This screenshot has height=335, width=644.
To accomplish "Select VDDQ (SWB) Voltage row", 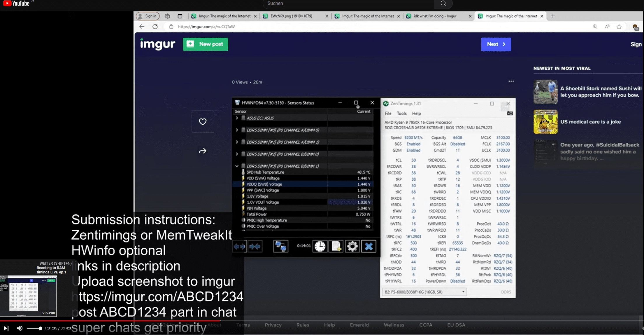I will (x=303, y=184).
